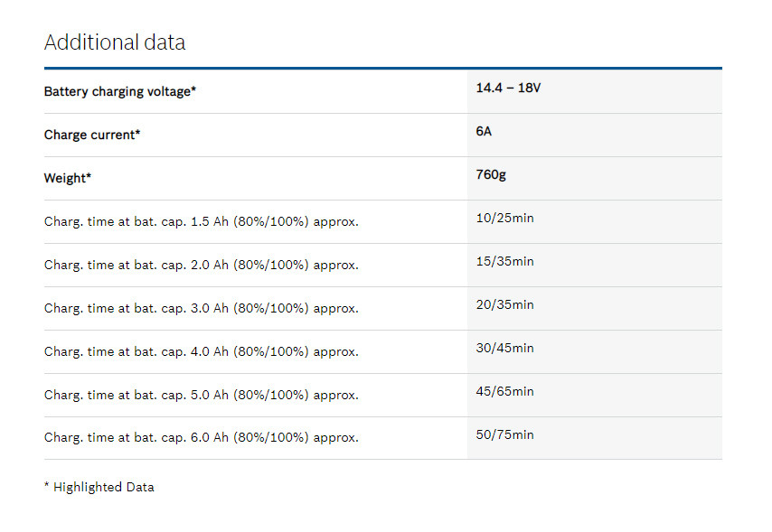Click the "Additional data" heading

(115, 42)
